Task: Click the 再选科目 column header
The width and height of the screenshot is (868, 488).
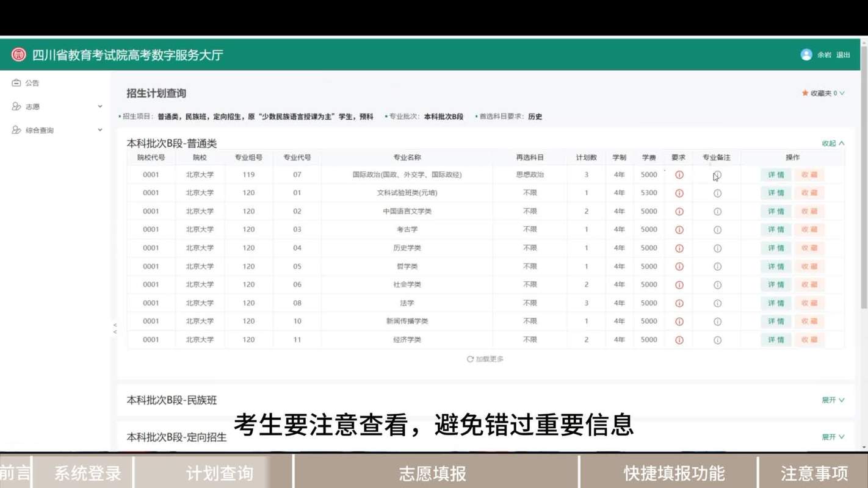Action: click(x=530, y=157)
